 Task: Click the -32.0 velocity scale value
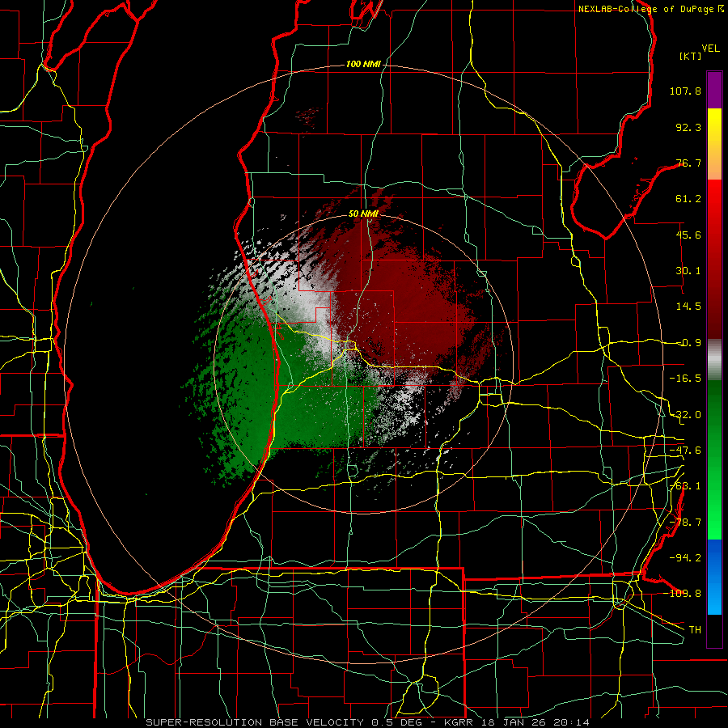[685, 415]
